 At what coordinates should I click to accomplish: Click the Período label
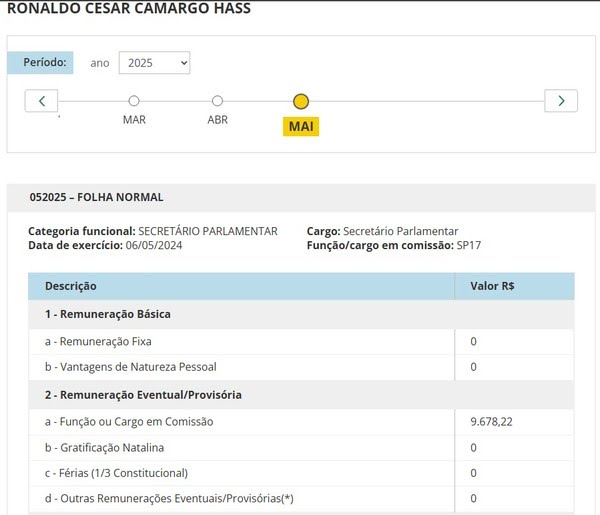pos(40,62)
